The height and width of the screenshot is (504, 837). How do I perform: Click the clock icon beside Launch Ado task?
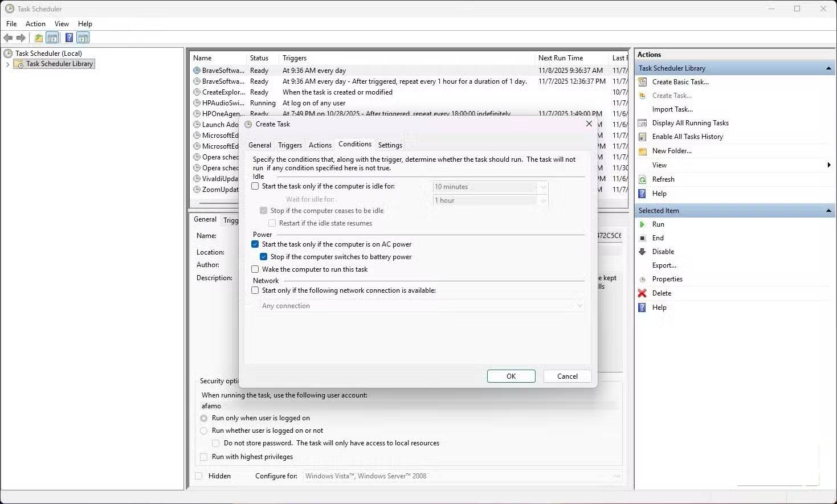[197, 125]
